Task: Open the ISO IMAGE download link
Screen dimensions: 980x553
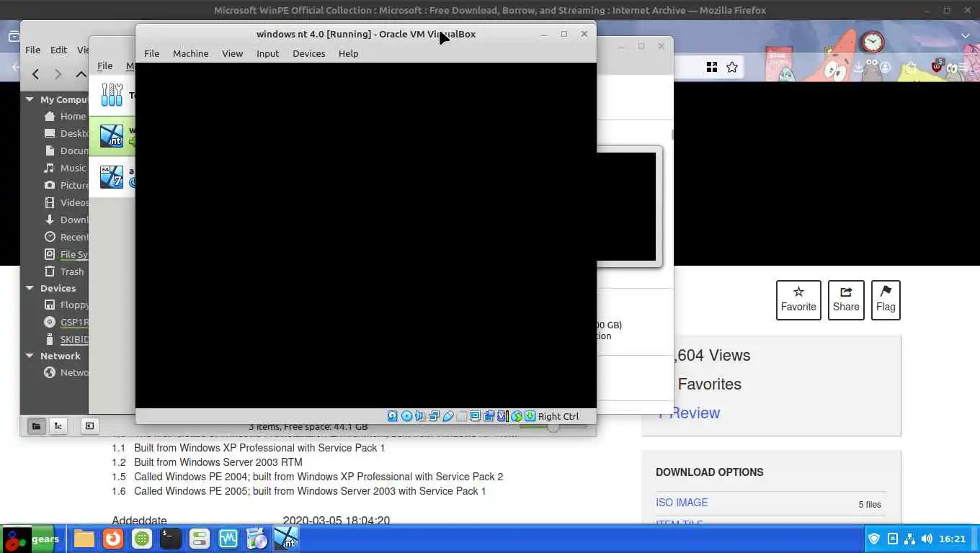Action: point(682,503)
